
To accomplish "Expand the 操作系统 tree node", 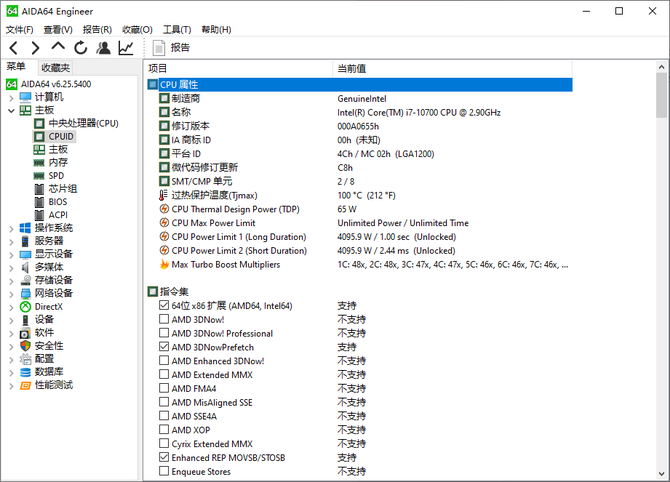I will point(11,228).
